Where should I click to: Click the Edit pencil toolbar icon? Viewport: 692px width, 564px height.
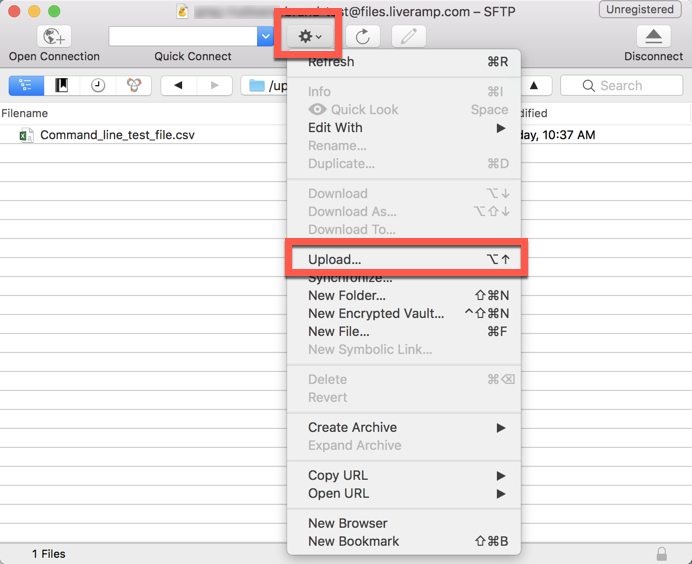pos(409,36)
